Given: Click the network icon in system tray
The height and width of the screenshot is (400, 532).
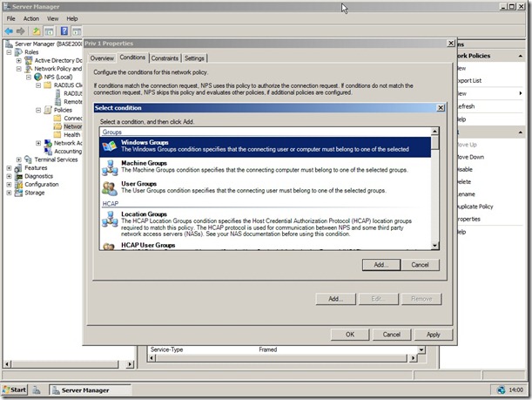Looking at the screenshot, I should (502, 390).
